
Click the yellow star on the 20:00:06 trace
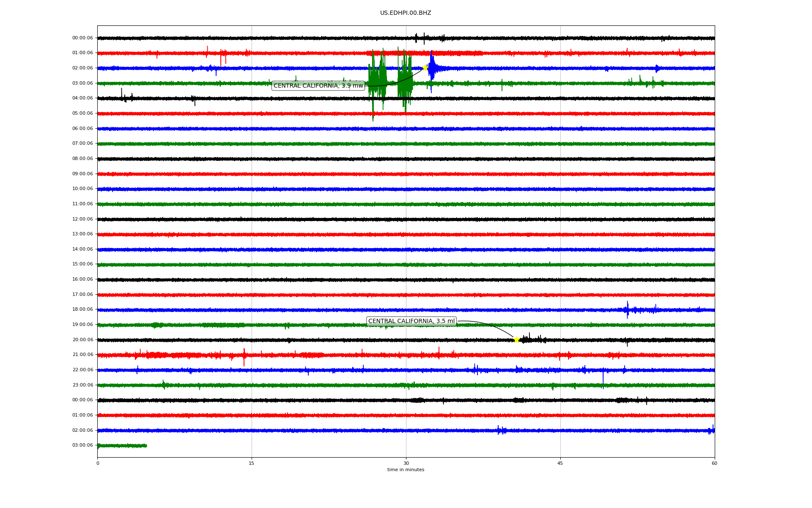click(x=516, y=340)
